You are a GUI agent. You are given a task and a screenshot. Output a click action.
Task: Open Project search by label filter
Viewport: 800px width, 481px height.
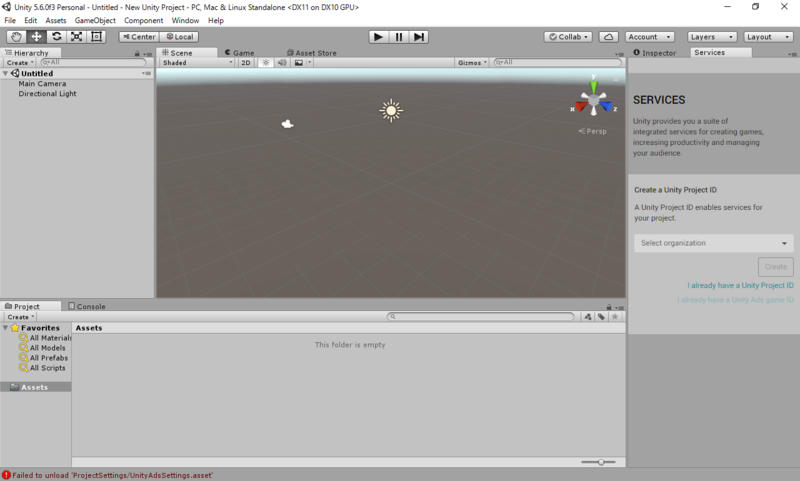pos(602,317)
